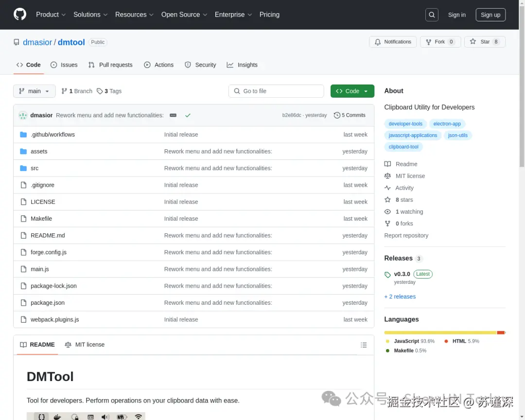The height and width of the screenshot is (420, 525).
Task: Open the README outline list icon
Action: click(x=364, y=345)
